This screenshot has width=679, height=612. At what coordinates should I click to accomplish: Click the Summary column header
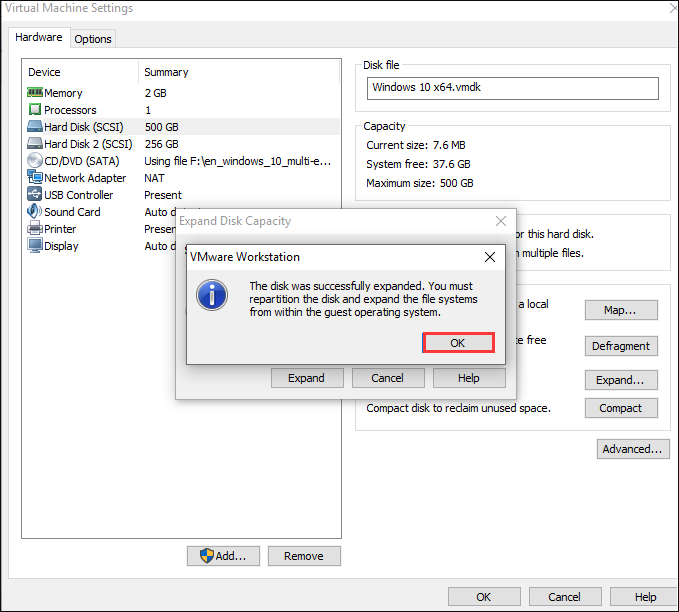click(x=166, y=72)
